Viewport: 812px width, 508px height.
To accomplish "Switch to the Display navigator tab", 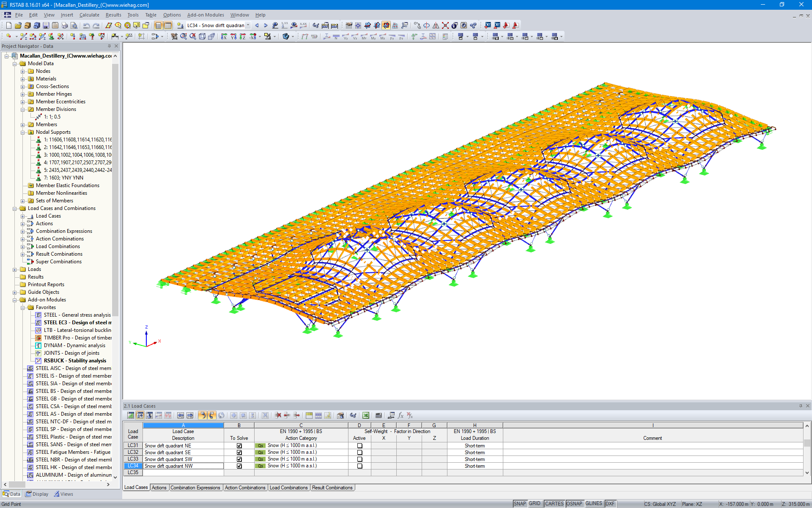I will pos(37,494).
